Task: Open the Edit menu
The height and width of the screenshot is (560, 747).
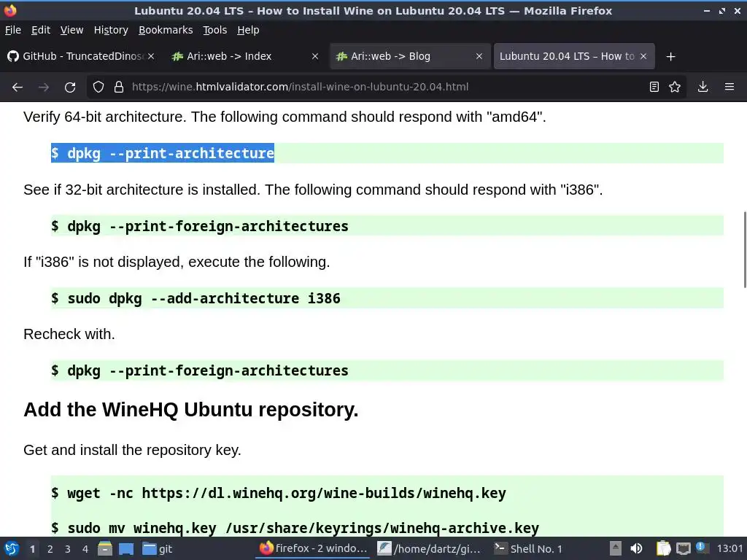Action: 41,30
